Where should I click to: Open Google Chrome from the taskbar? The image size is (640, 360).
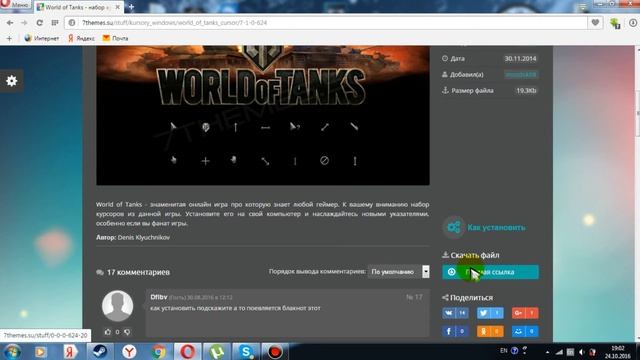point(158,351)
